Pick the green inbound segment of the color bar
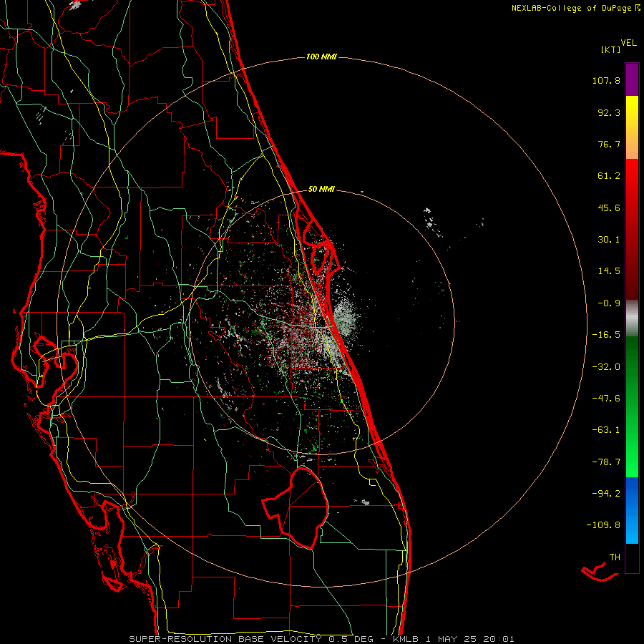The width and height of the screenshot is (644, 644). tap(632, 406)
